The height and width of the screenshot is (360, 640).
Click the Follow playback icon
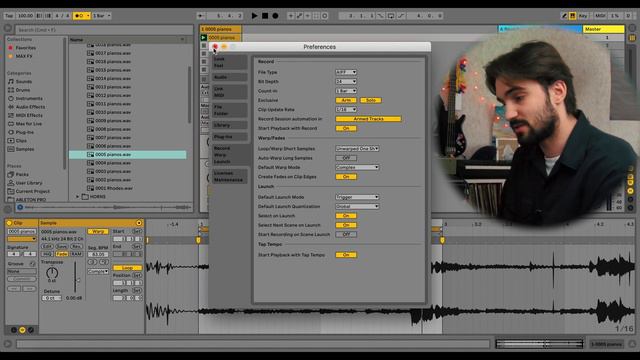(201, 16)
